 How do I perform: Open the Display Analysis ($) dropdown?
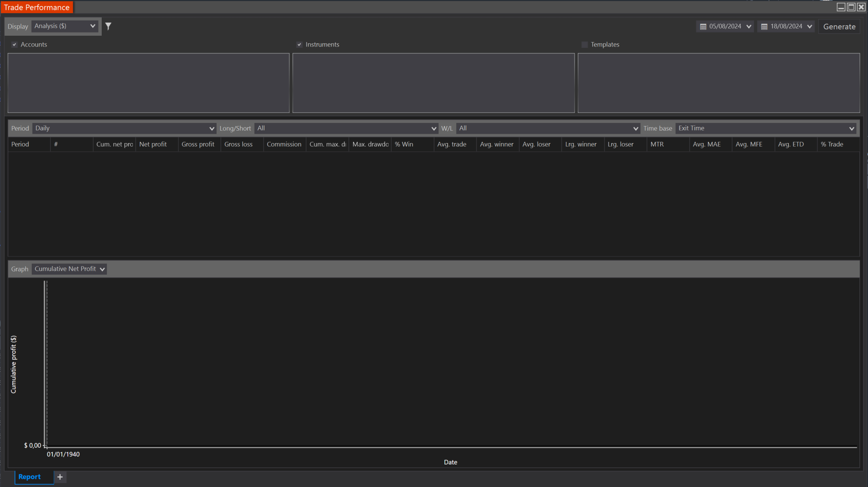click(65, 26)
